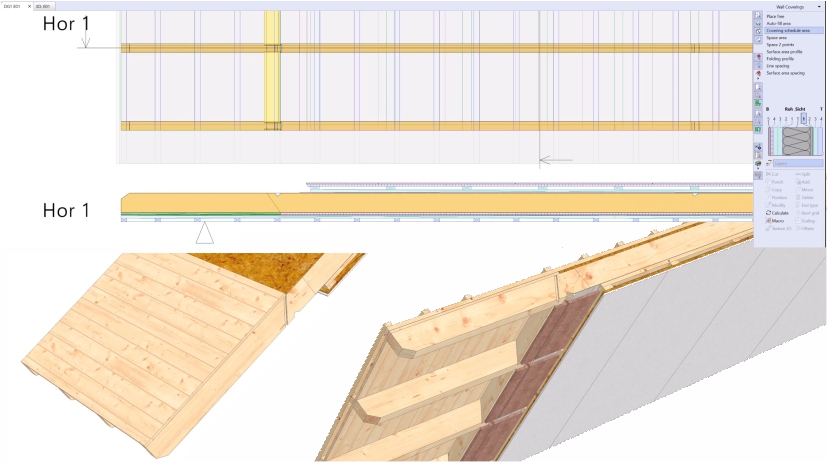Click the Calculate command icon
Screen dimensions: 827x462
click(x=768, y=213)
